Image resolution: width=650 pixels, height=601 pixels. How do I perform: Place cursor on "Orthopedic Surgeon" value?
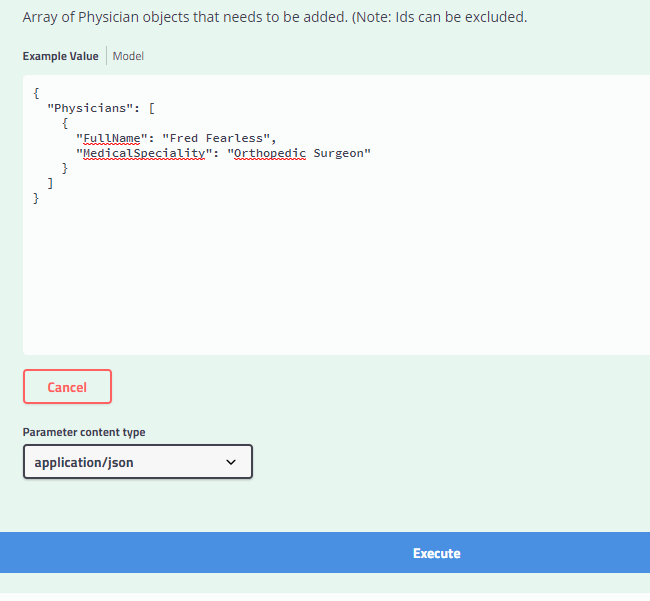(x=299, y=153)
